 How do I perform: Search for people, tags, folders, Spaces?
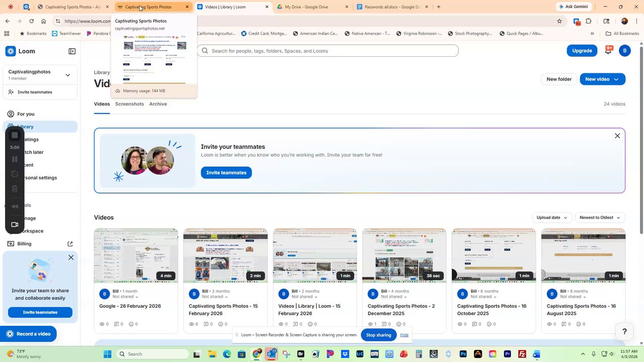pyautogui.click(x=328, y=51)
